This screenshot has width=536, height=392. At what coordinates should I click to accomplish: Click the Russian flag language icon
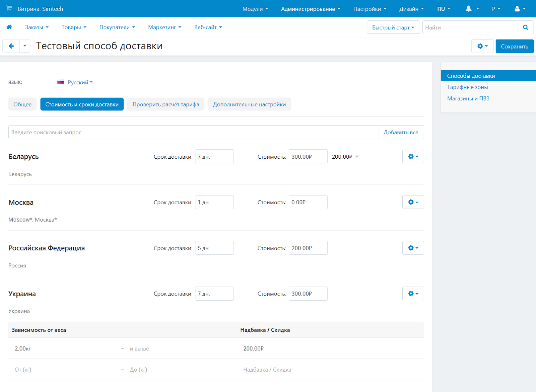tap(61, 82)
